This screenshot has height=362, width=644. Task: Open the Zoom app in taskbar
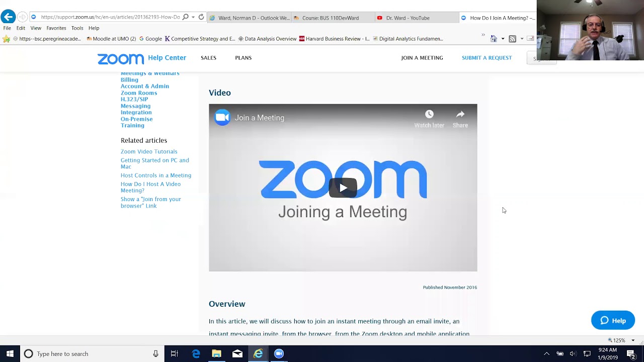[x=279, y=354]
